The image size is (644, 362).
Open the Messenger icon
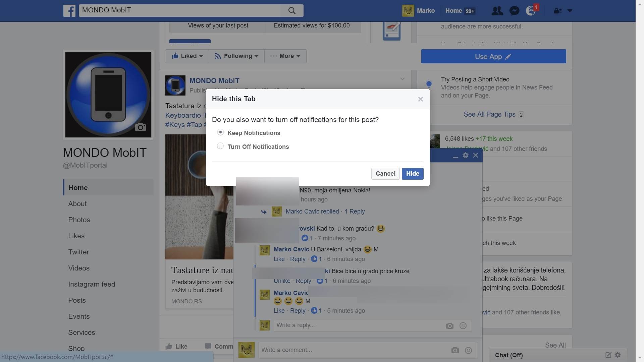[x=514, y=11]
